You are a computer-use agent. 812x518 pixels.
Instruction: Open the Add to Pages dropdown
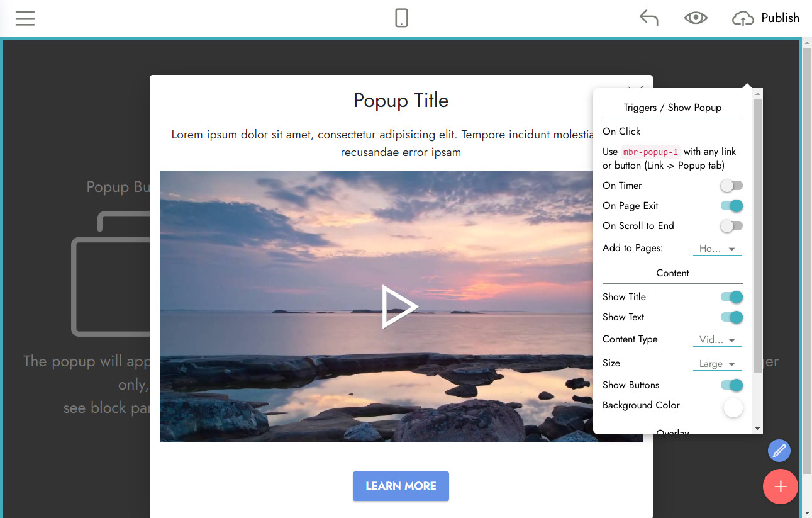tap(717, 249)
